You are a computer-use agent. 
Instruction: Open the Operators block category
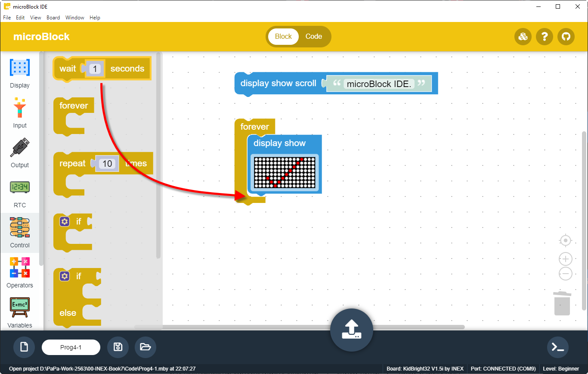[x=20, y=272]
